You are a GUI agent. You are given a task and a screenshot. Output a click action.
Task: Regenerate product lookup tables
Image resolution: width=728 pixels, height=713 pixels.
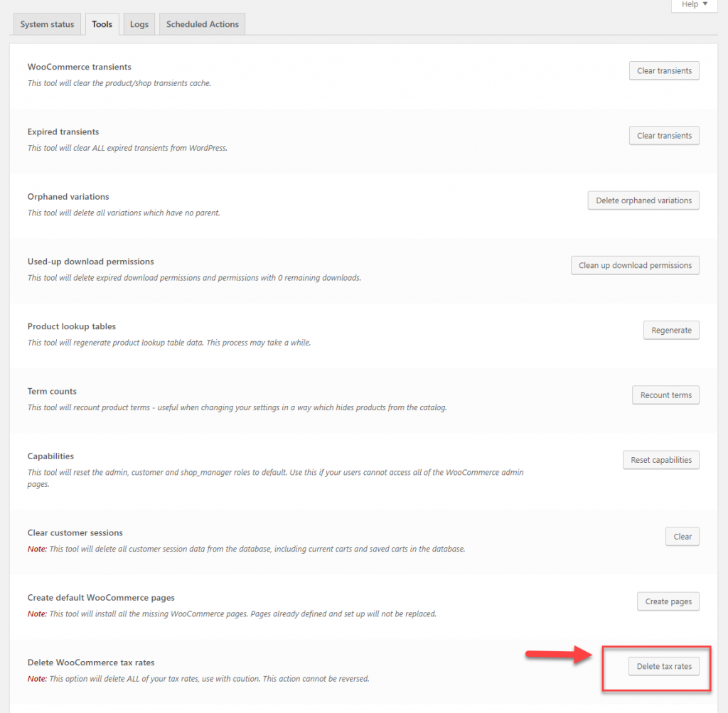[671, 330]
